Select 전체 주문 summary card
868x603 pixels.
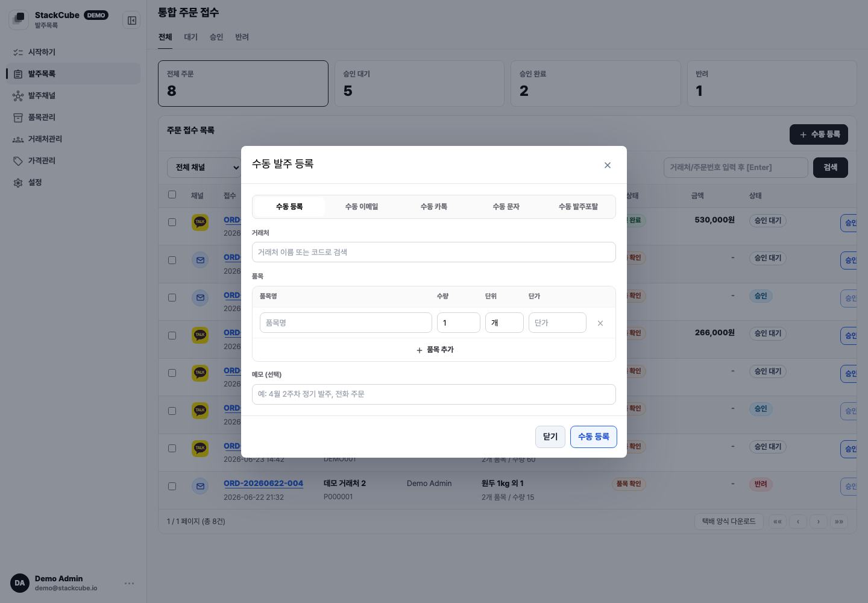click(x=243, y=83)
